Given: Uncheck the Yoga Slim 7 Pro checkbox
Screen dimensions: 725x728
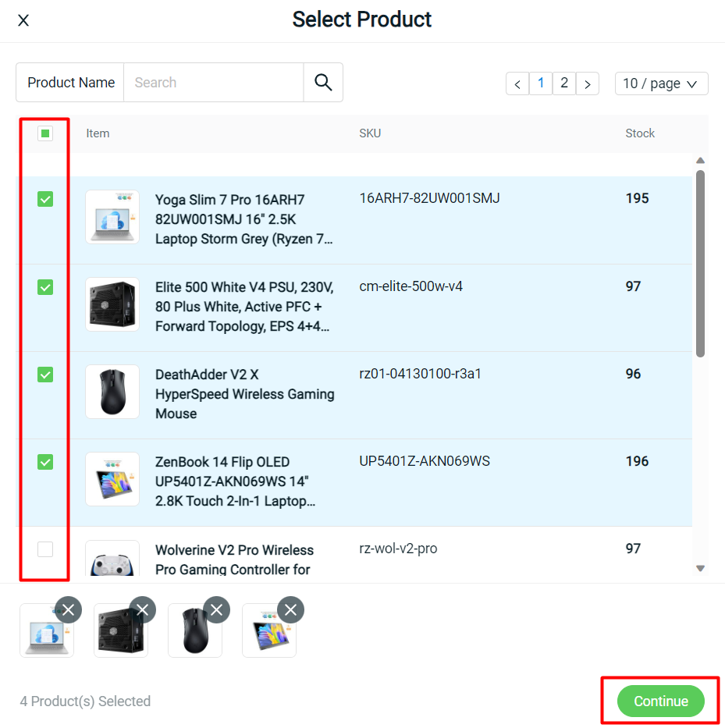Looking at the screenshot, I should [45, 200].
